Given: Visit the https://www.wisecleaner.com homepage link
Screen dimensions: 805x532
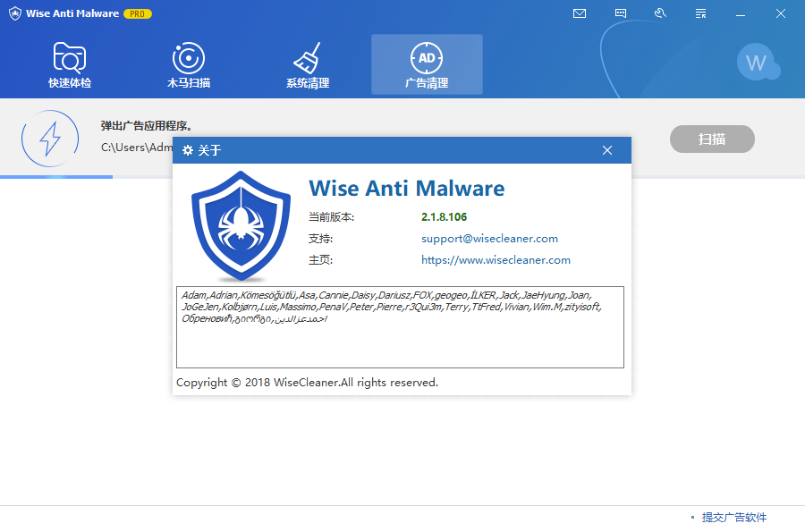Looking at the screenshot, I should 496,260.
